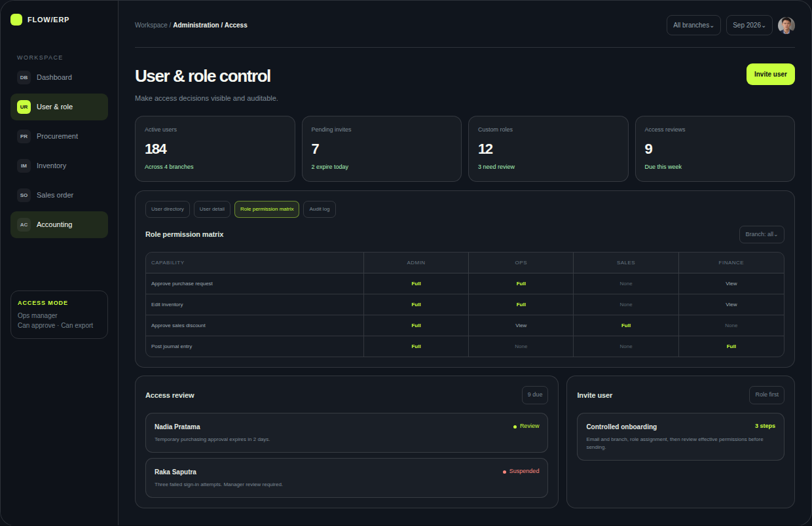Open the Audit log tab
The height and width of the screenshot is (526, 812).
click(320, 209)
